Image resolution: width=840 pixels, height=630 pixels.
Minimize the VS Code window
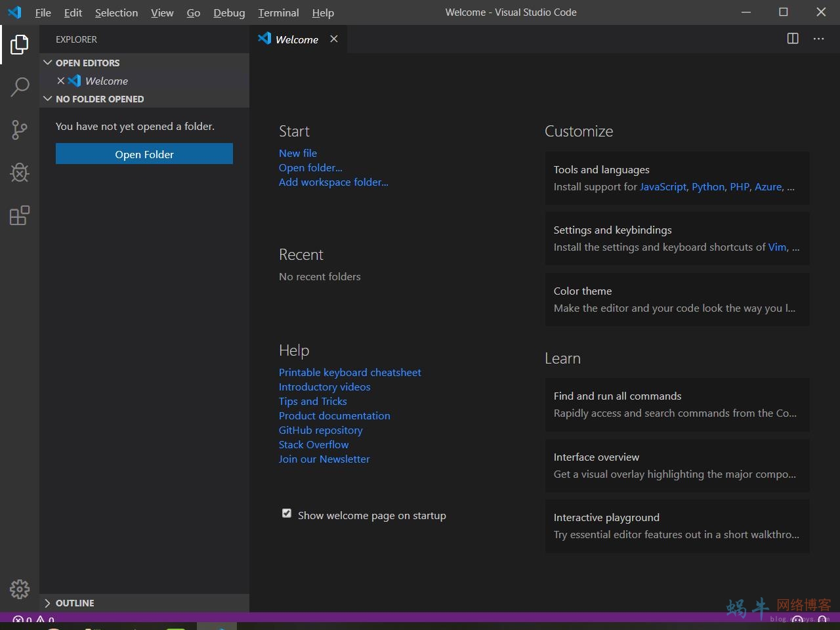(x=746, y=12)
